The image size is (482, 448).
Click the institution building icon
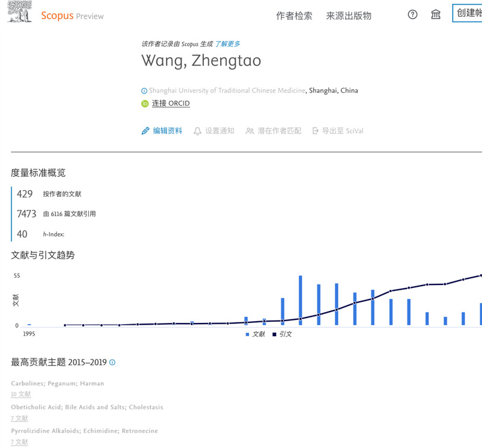436,15
